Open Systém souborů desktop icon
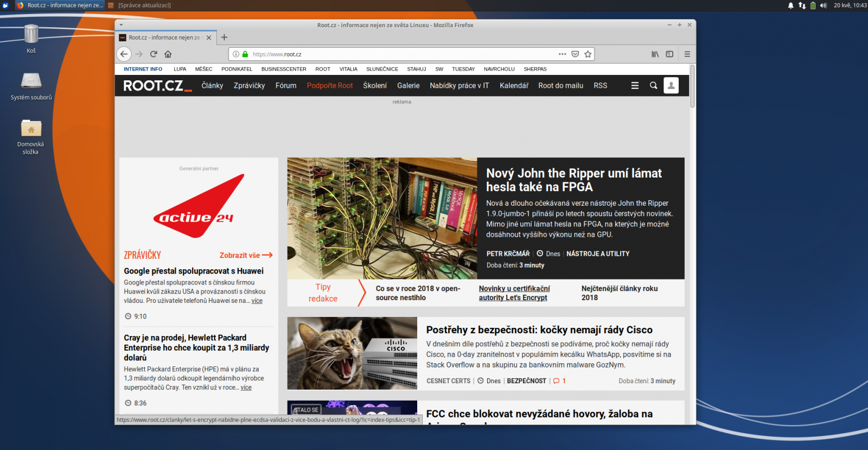This screenshot has width=868, height=450. coord(31,86)
